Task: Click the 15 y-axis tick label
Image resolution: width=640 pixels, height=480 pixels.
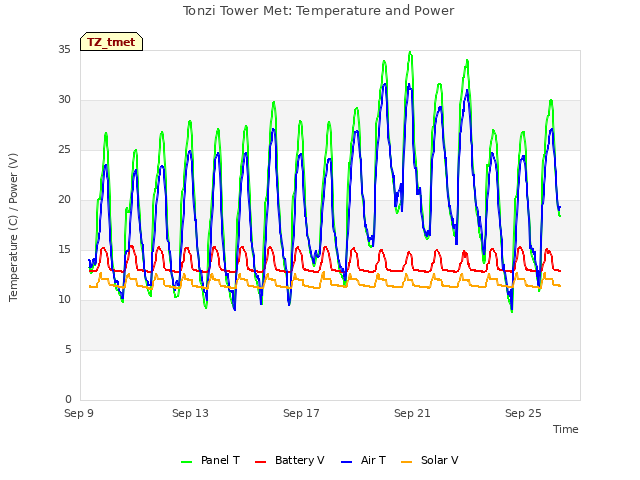Action: pyautogui.click(x=64, y=250)
